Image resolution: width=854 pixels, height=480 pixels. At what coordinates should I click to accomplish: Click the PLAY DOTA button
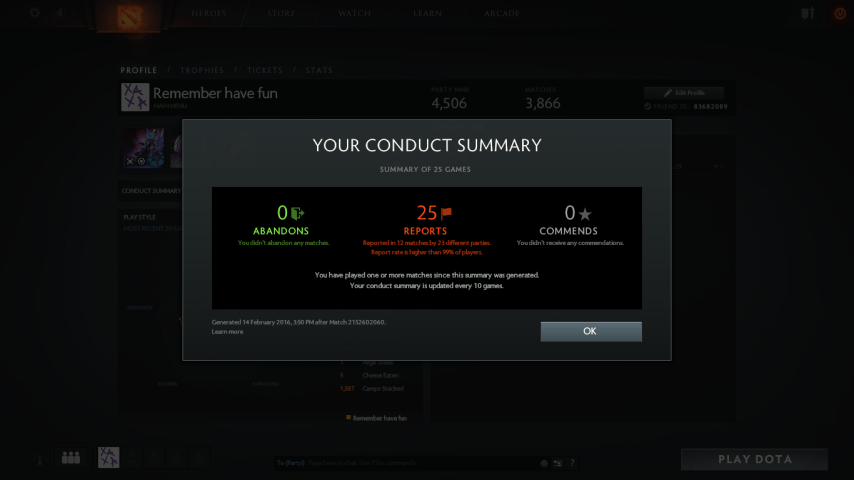(x=755, y=459)
